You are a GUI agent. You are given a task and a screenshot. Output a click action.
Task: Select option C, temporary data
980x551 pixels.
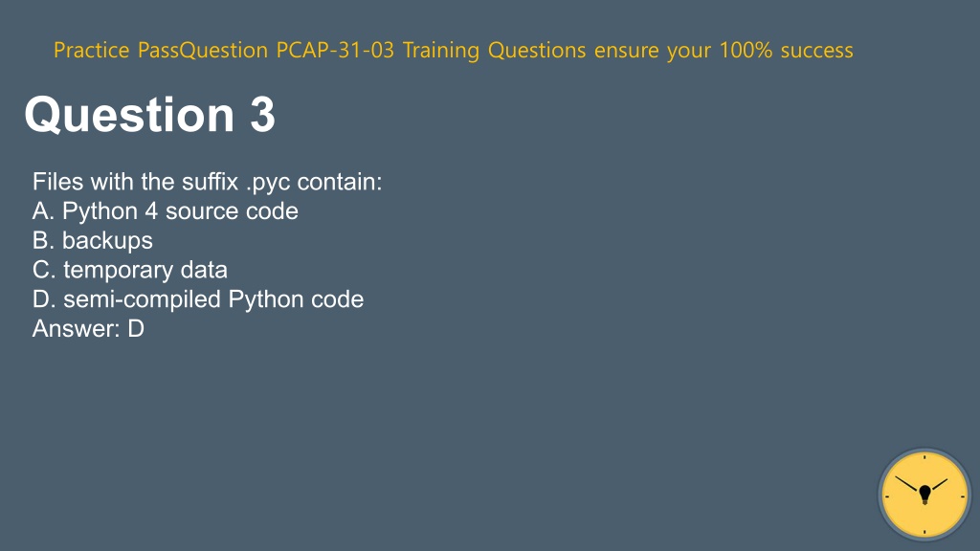130,270
